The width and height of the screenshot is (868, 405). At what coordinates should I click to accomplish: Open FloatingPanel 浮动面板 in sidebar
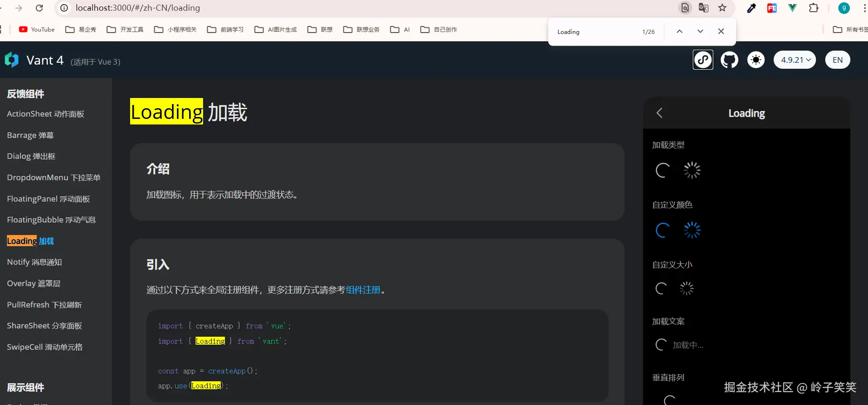click(x=48, y=199)
